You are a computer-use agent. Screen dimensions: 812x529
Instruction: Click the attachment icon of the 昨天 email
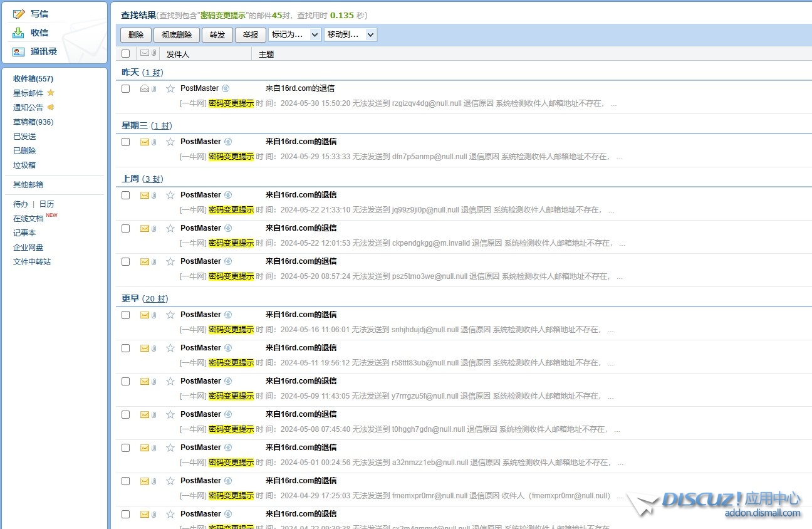coord(154,88)
